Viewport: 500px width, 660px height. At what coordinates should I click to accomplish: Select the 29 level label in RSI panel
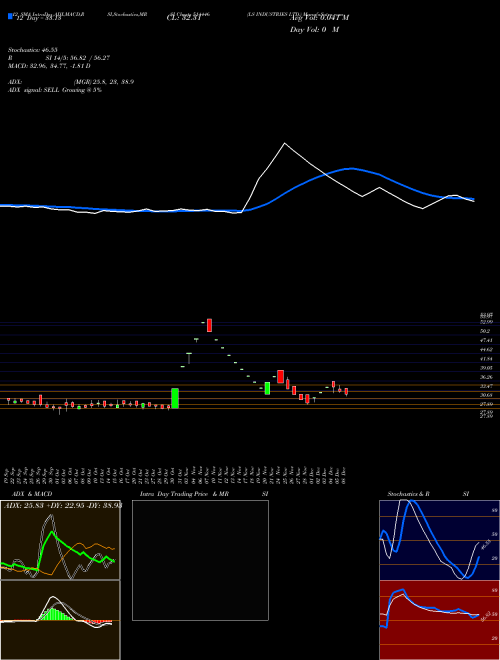(x=495, y=638)
